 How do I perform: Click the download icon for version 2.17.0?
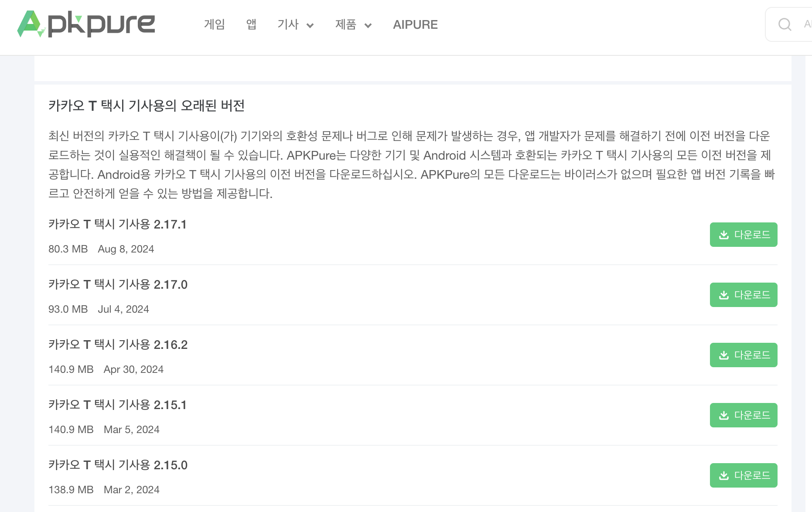click(x=724, y=295)
